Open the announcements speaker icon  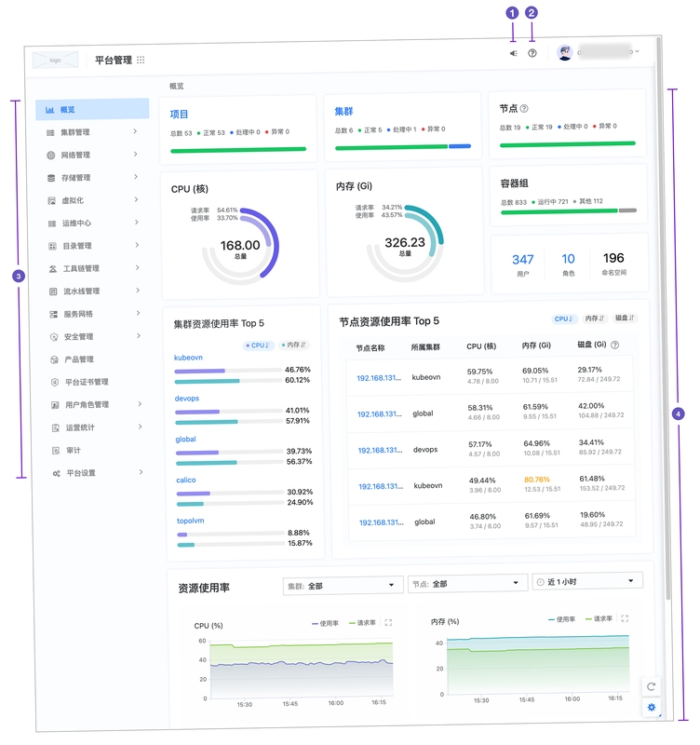(x=514, y=53)
